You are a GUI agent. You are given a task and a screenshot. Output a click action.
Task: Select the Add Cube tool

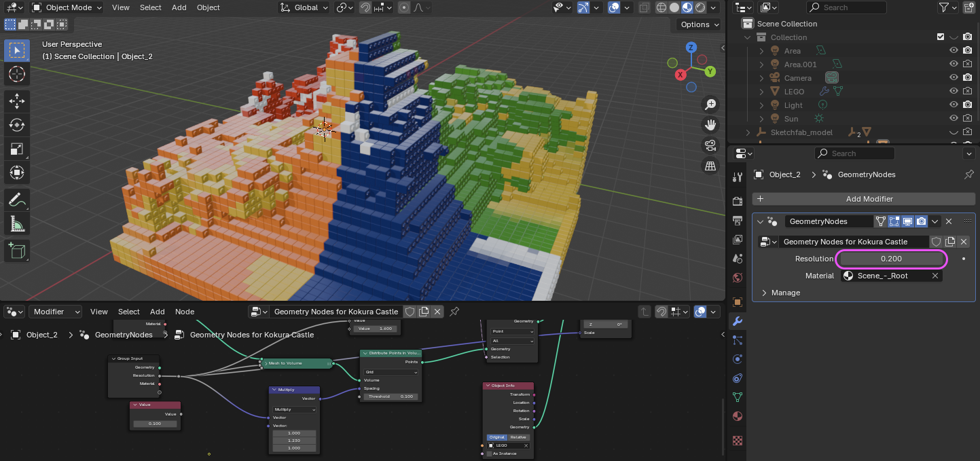[x=17, y=251]
